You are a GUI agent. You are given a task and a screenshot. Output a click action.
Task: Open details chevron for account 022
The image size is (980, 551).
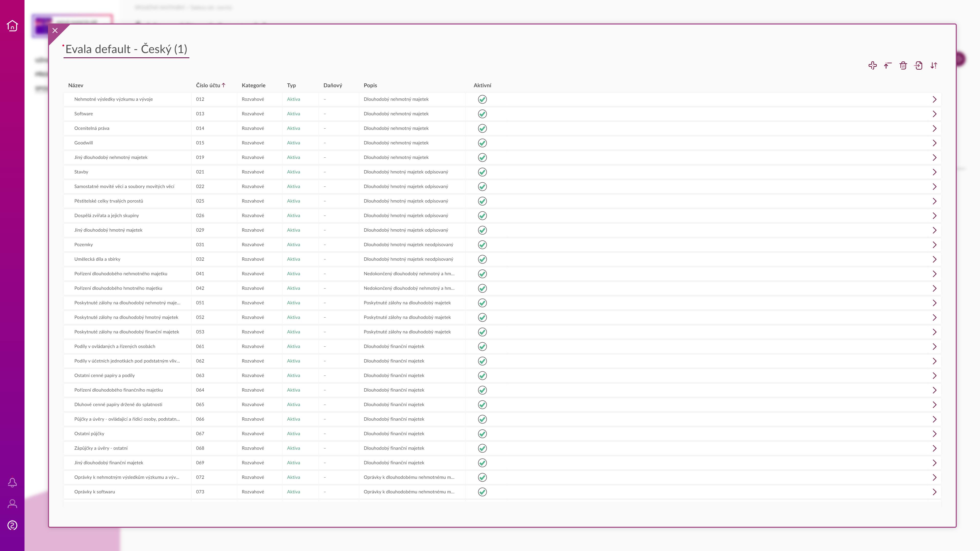pyautogui.click(x=934, y=187)
